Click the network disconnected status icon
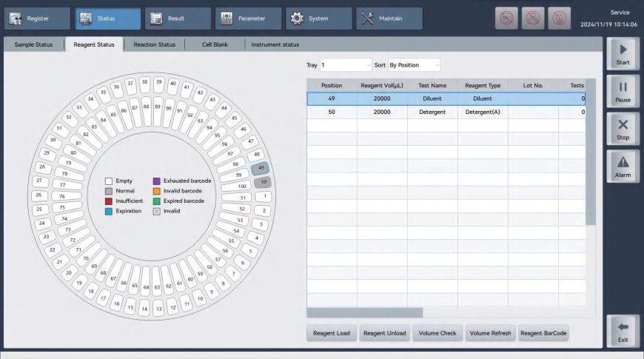 (532, 19)
